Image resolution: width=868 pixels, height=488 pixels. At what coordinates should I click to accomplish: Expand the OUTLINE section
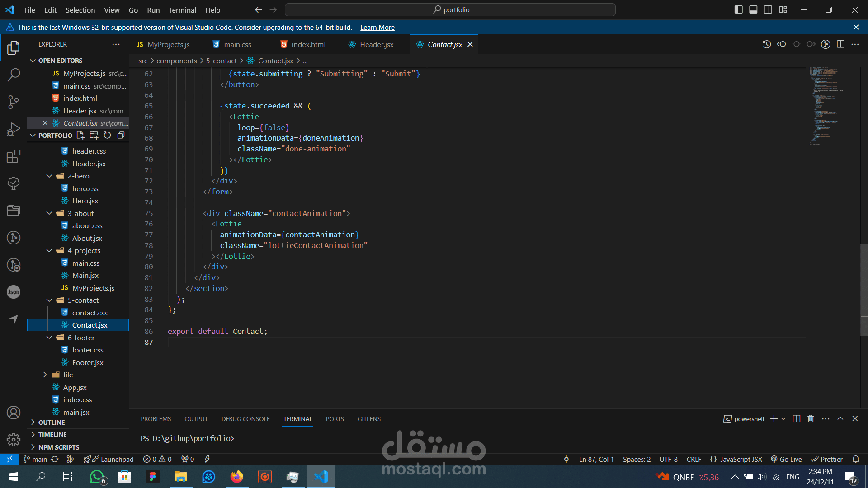pos(52,422)
